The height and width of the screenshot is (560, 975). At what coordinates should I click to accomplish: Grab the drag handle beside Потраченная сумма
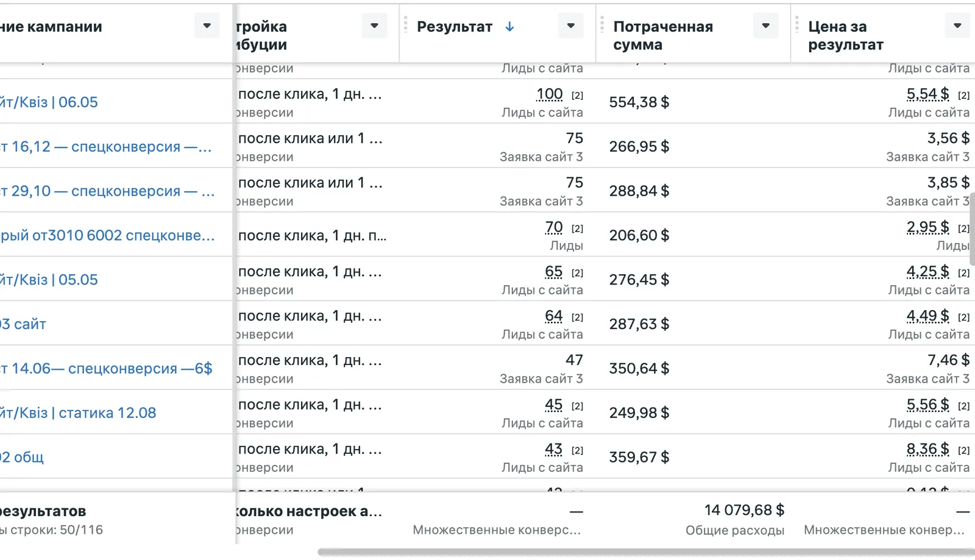point(602,25)
